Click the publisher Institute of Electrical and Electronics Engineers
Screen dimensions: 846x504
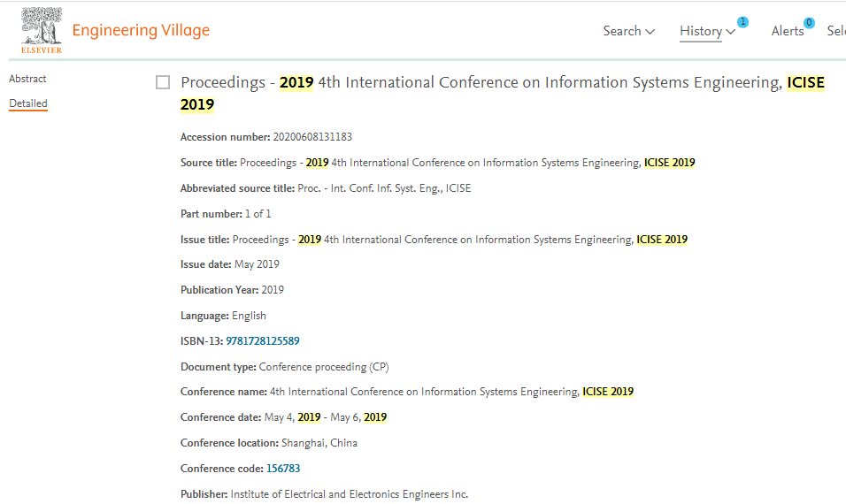click(349, 494)
